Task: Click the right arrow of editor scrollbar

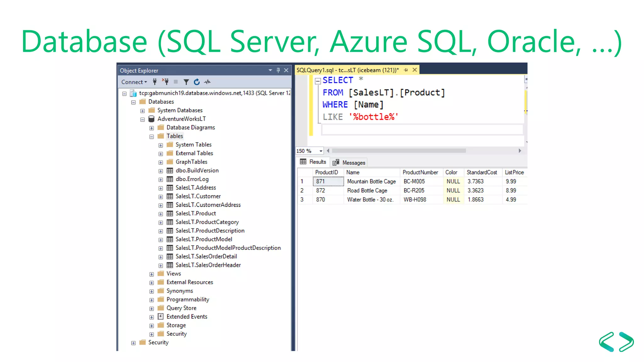Action: 520,151
